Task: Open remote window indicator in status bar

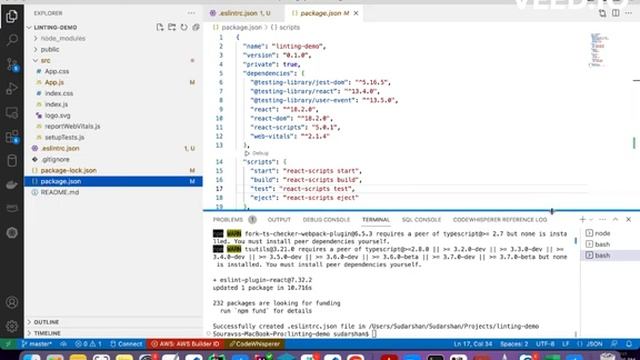Action: tap(8, 344)
